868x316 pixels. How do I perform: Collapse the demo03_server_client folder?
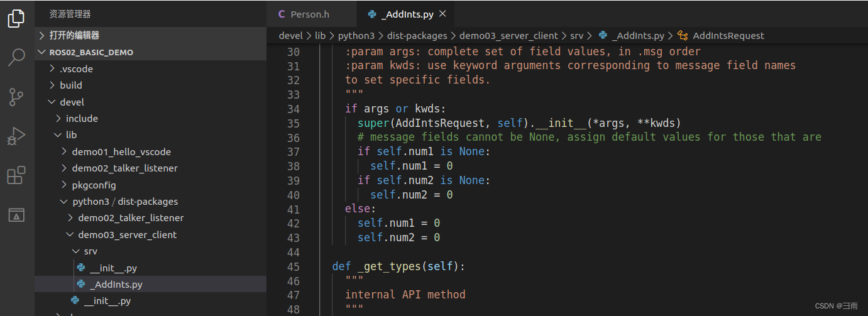point(150,234)
